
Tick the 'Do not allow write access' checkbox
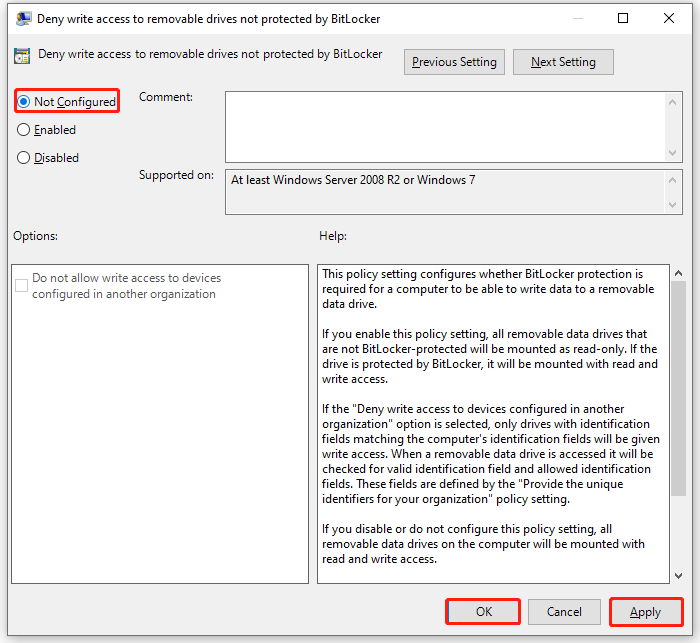pyautogui.click(x=21, y=285)
